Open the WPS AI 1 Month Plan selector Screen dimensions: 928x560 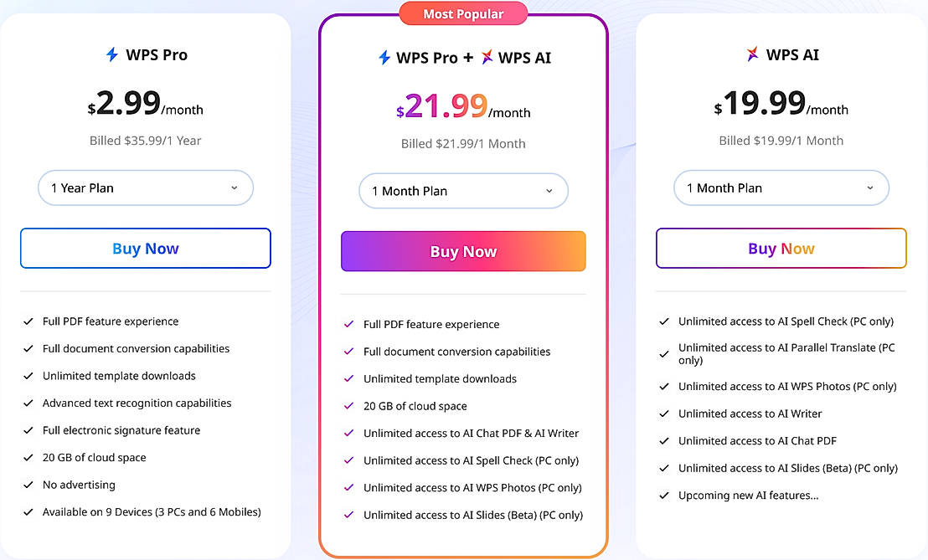(x=781, y=188)
